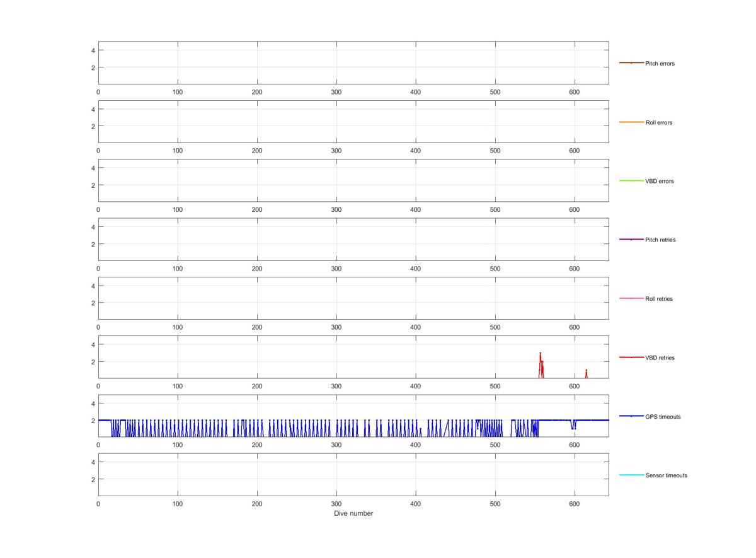Click the y-axis "4" tick of the VBD retries plot
The height and width of the screenshot is (558, 756).
point(93,345)
